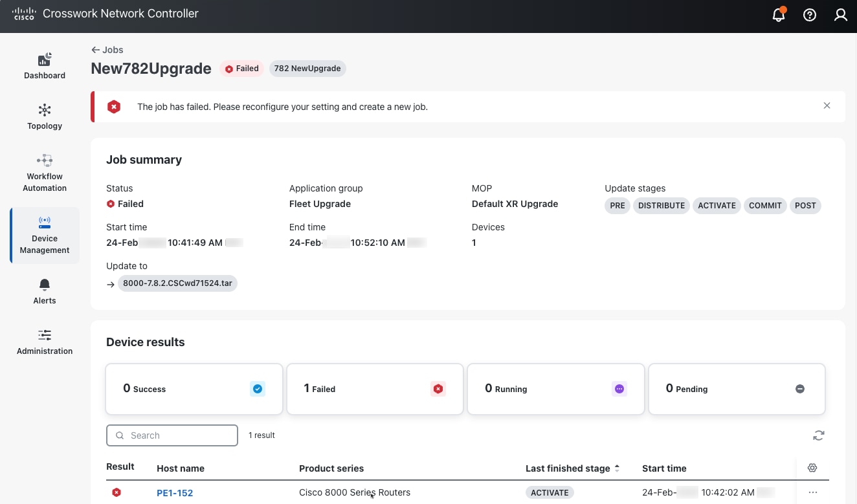Image resolution: width=857 pixels, height=504 pixels.
Task: Open the Dashboard from the sidebar
Action: [44, 65]
